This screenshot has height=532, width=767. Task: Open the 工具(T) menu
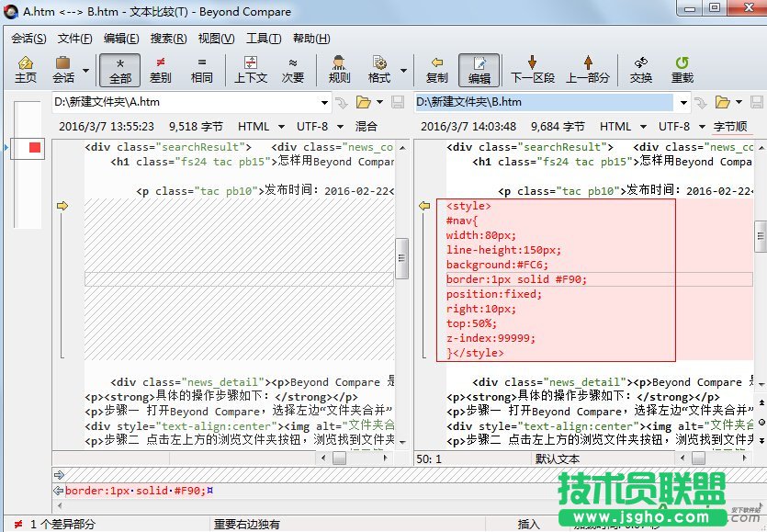263,38
